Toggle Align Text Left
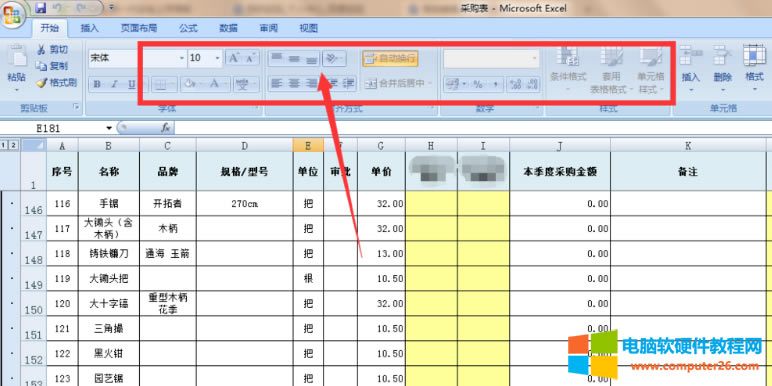Viewport: 772px width, 386px height. point(277,84)
